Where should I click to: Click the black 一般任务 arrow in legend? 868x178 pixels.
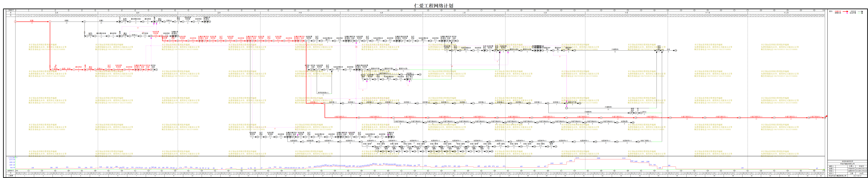(x=860, y=11)
